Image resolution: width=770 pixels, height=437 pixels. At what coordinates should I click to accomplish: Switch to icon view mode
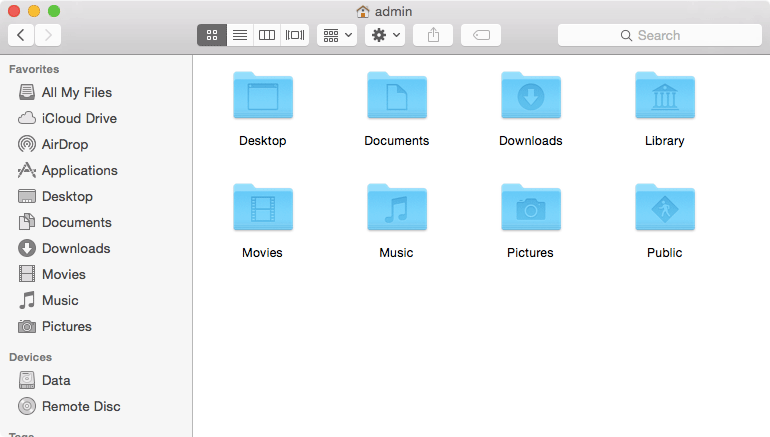[212, 35]
